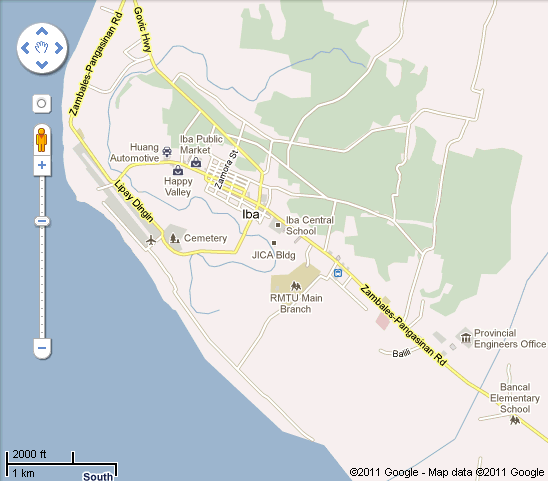Click the Provincial Engineers Office building icon
The width and height of the screenshot is (548, 481).
coord(466,338)
